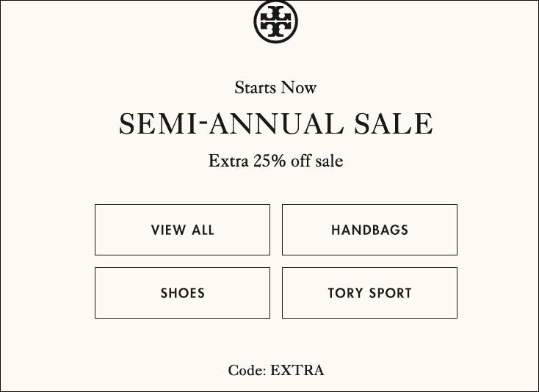Image resolution: width=539 pixels, height=392 pixels.
Task: Click the word 'Starts' near the top
Action: coord(255,87)
